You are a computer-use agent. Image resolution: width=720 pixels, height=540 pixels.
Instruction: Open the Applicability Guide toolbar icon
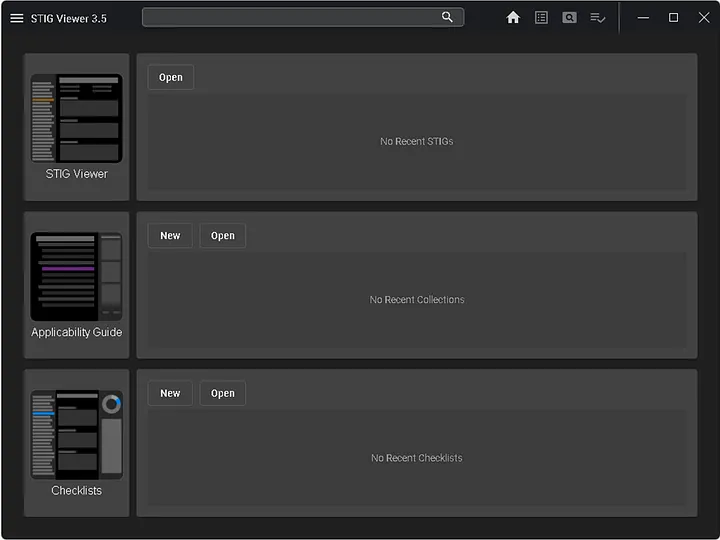point(569,17)
